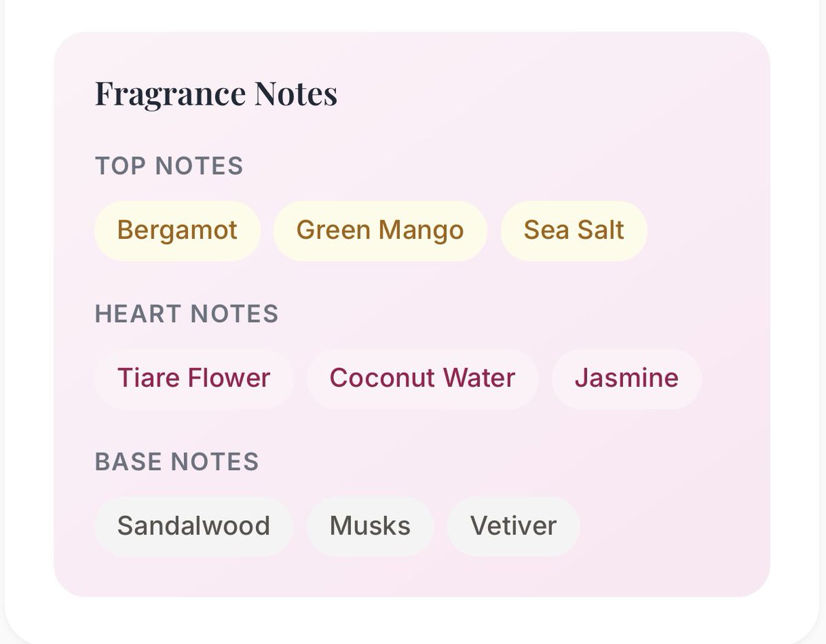This screenshot has height=644, width=826.
Task: Select the Bergamot top note chip
Action: point(178,230)
